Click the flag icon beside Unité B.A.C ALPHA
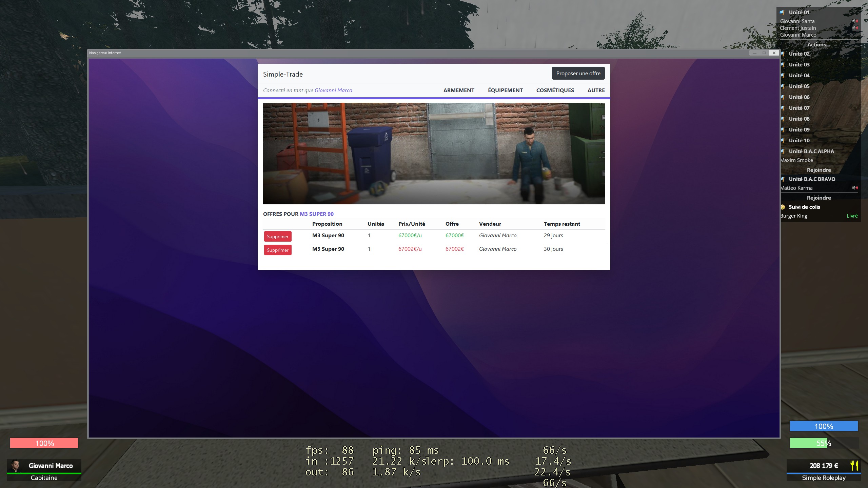 (783, 151)
